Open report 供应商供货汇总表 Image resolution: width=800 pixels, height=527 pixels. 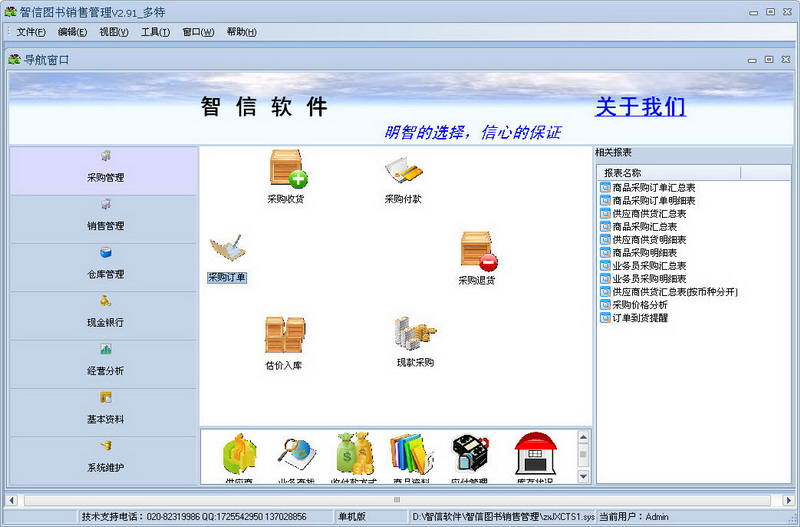click(x=644, y=213)
